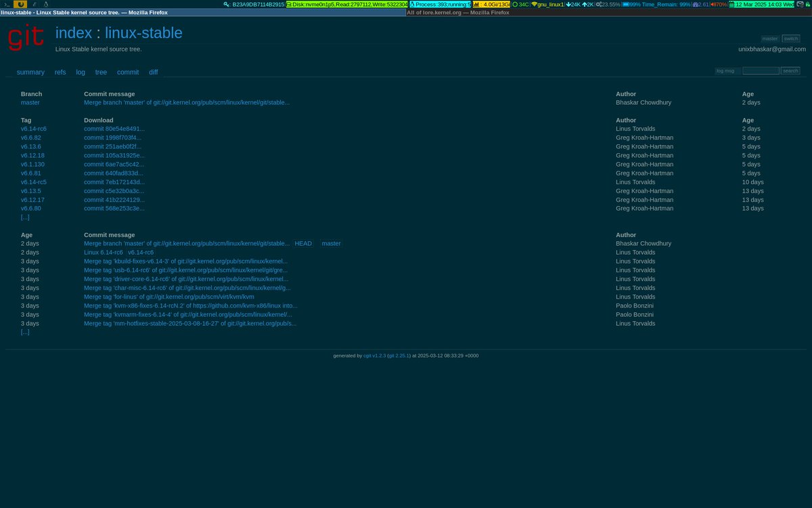The image size is (812, 508).
Task: Click the Linux penguin icon in top bar
Action: [x=46, y=4]
